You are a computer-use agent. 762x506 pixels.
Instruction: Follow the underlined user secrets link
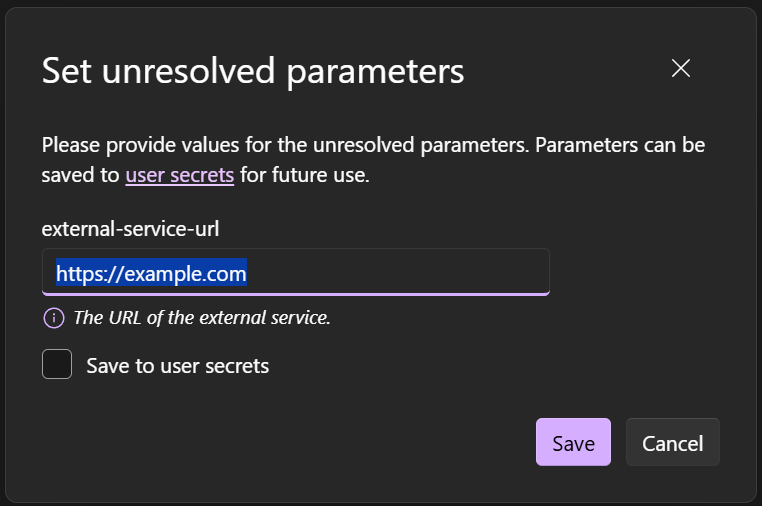180,176
